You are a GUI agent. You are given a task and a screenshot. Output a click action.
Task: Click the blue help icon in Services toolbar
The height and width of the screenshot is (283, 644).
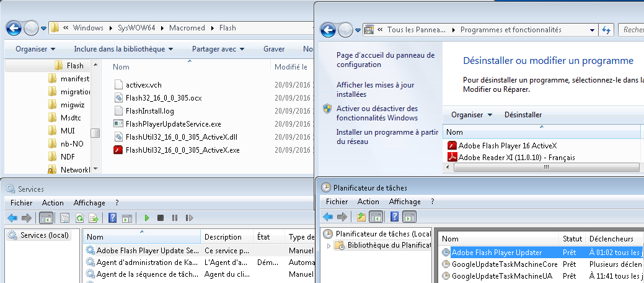(113, 218)
